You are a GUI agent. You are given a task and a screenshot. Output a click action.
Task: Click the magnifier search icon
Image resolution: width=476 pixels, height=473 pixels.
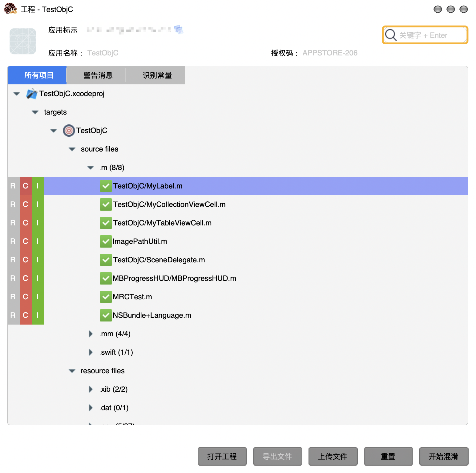click(391, 35)
